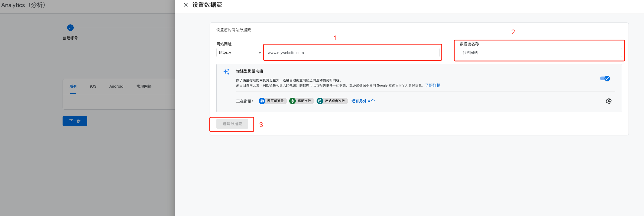644x216 pixels.
Task: Select the iOS tab in background page
Action: (x=93, y=86)
